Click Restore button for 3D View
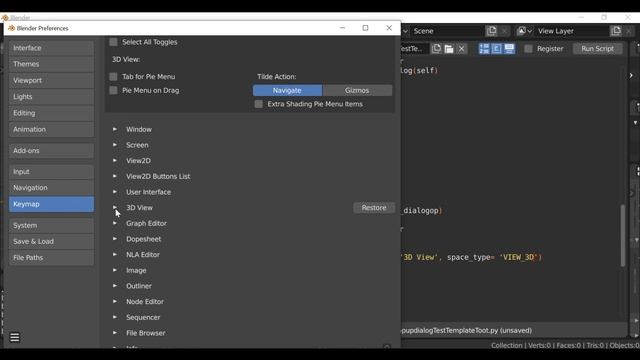This screenshot has width=640, height=360. (x=374, y=208)
